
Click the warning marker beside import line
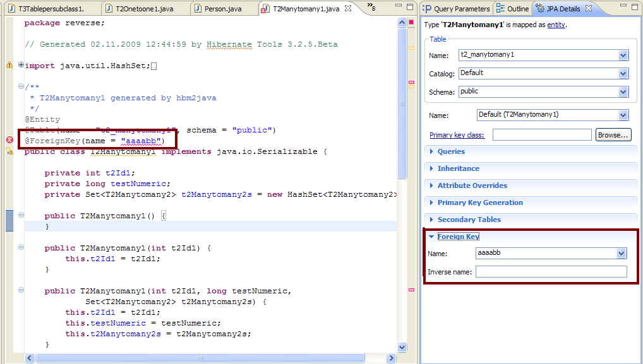(9, 65)
